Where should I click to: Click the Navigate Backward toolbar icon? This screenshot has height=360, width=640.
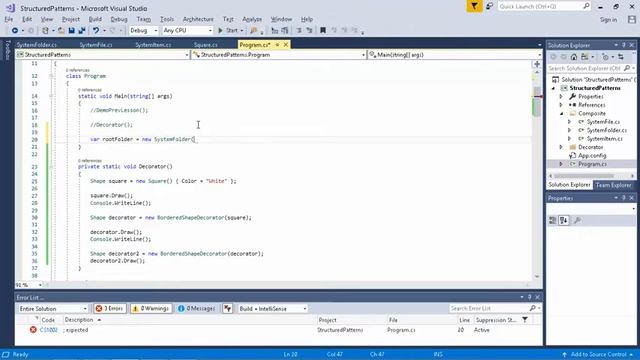coord(15,31)
